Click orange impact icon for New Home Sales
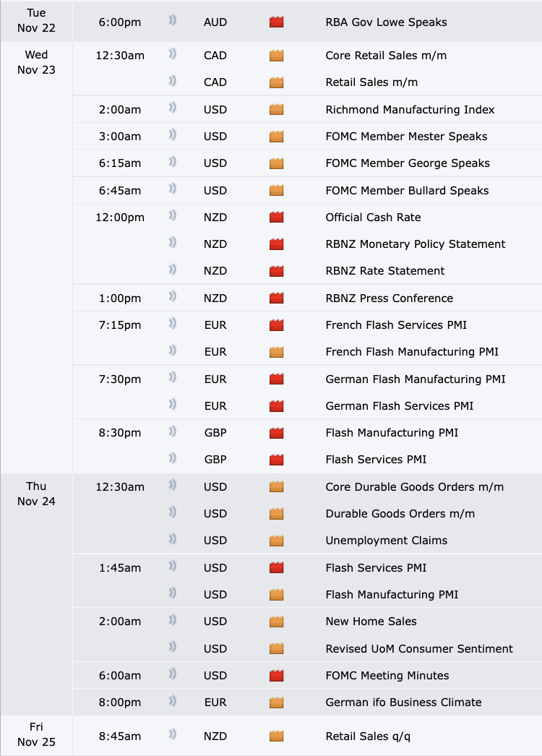 click(x=276, y=622)
